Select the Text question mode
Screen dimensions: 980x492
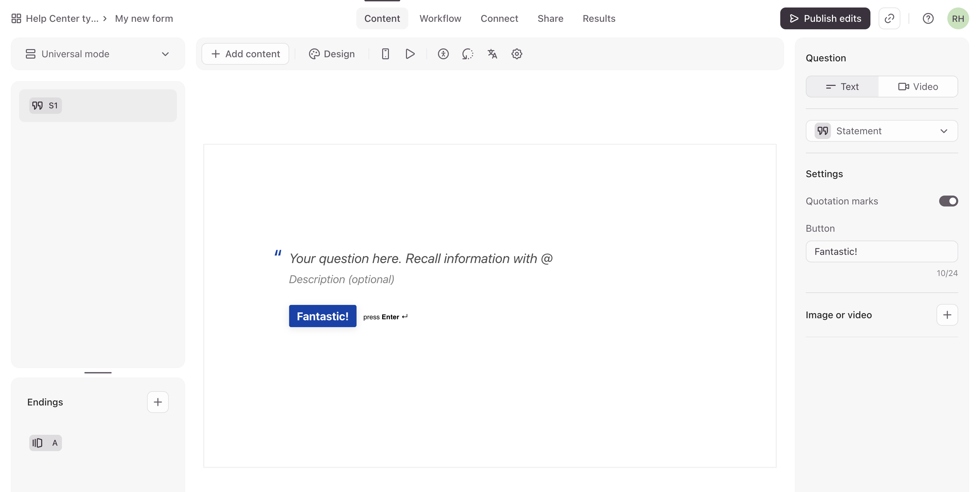(842, 87)
